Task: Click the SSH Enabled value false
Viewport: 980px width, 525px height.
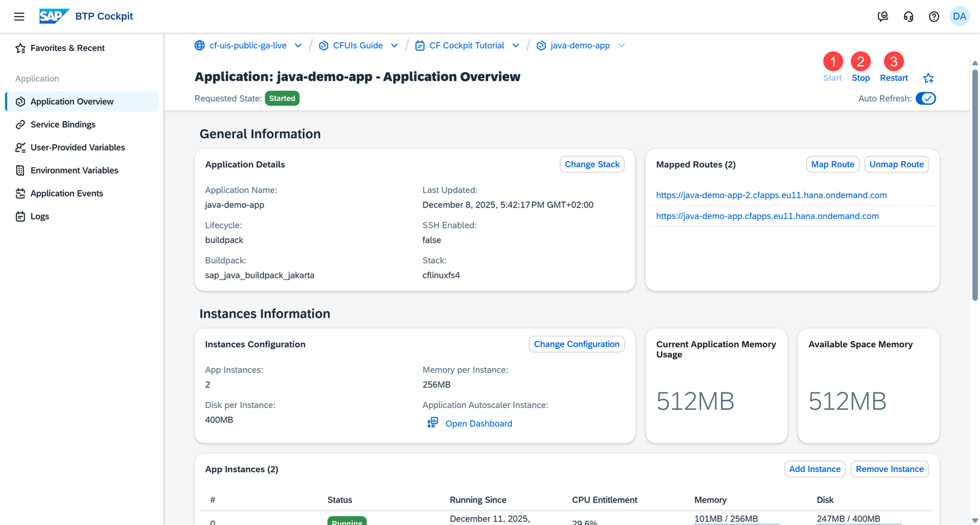Action: 431,240
